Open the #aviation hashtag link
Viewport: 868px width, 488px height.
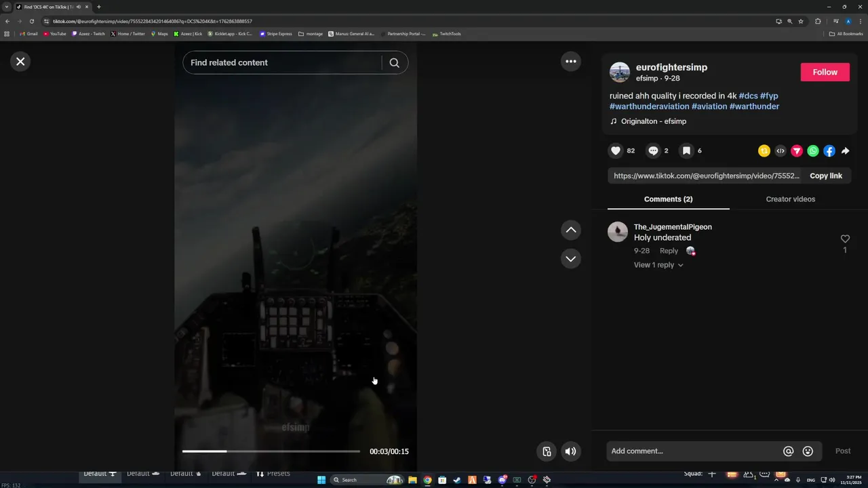(x=709, y=106)
